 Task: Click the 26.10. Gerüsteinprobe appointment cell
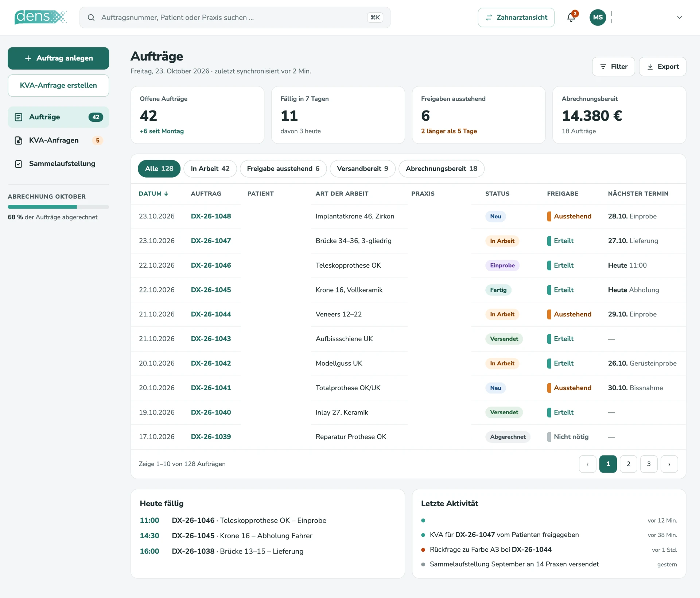point(642,364)
